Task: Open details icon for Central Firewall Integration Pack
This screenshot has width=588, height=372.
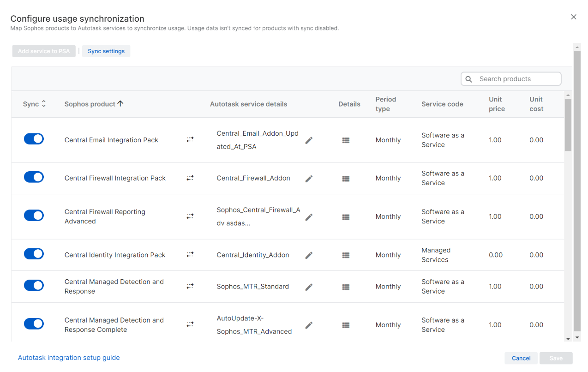Action: 346,179
